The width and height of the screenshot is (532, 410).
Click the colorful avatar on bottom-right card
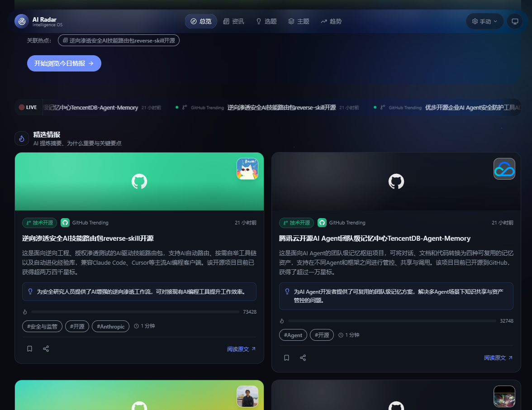(504, 396)
